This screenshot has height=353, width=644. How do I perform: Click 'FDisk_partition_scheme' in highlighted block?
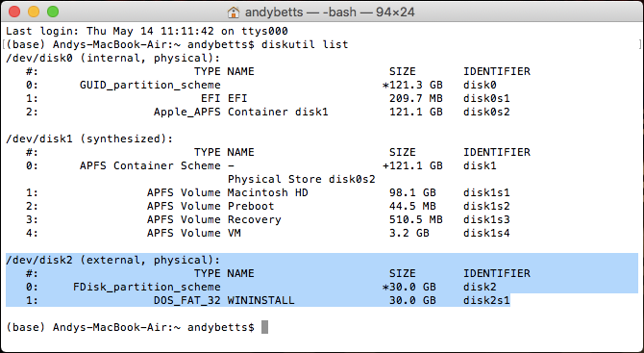pos(147,287)
